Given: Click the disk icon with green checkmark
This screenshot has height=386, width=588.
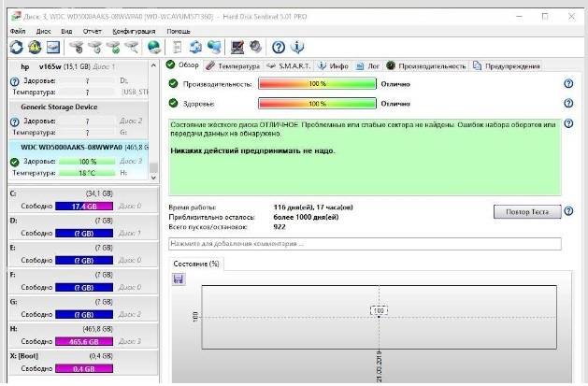Looking at the screenshot, I should pos(114,47).
